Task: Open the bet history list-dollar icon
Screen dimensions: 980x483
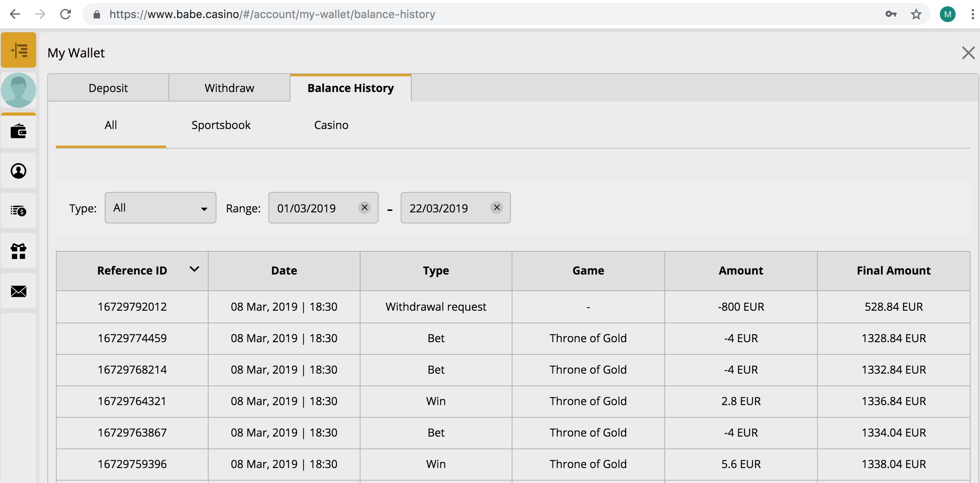Action: (18, 211)
